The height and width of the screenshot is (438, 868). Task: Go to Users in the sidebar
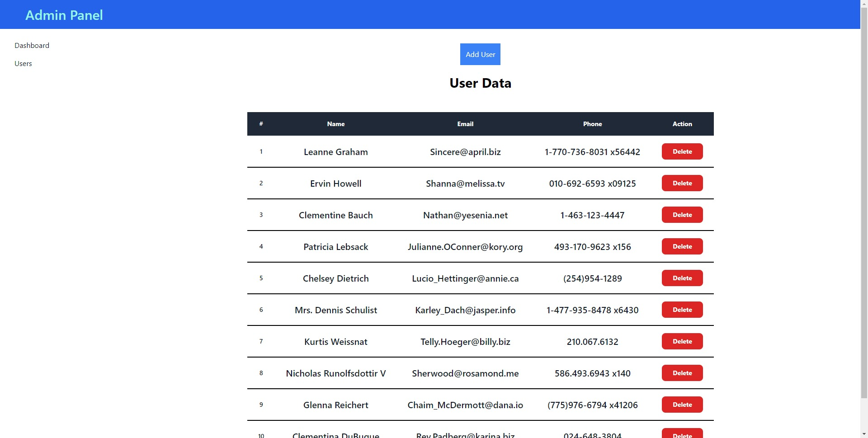click(x=23, y=64)
